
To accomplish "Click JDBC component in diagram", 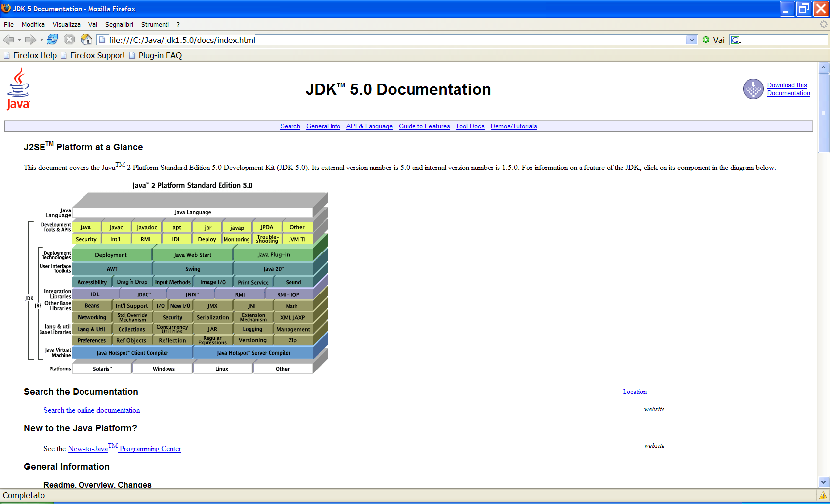I will (144, 294).
